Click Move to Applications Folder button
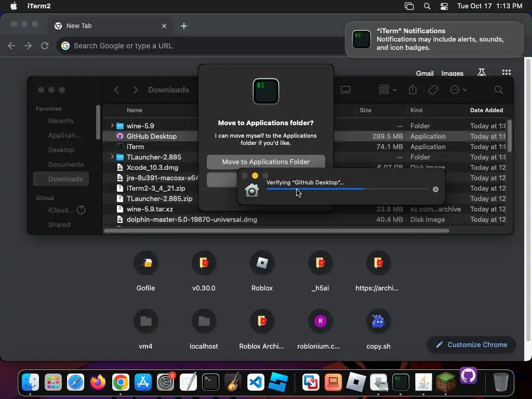Screen dimensions: 532x399 tap(266, 162)
